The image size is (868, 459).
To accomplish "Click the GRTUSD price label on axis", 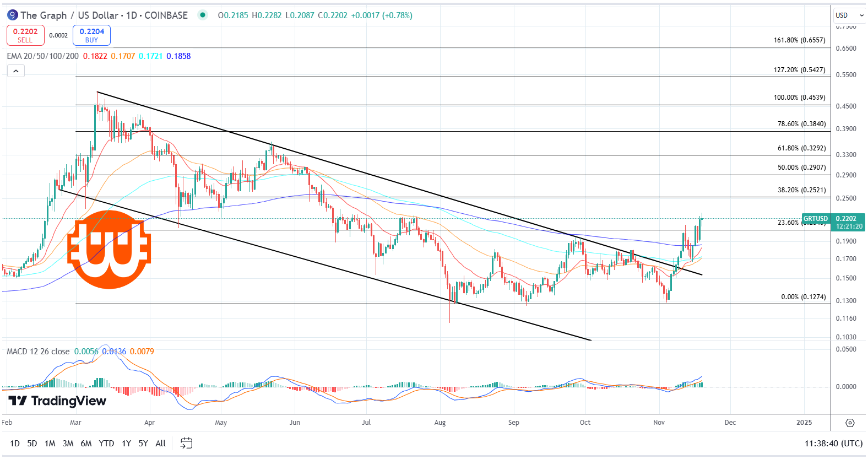I will coord(815,219).
